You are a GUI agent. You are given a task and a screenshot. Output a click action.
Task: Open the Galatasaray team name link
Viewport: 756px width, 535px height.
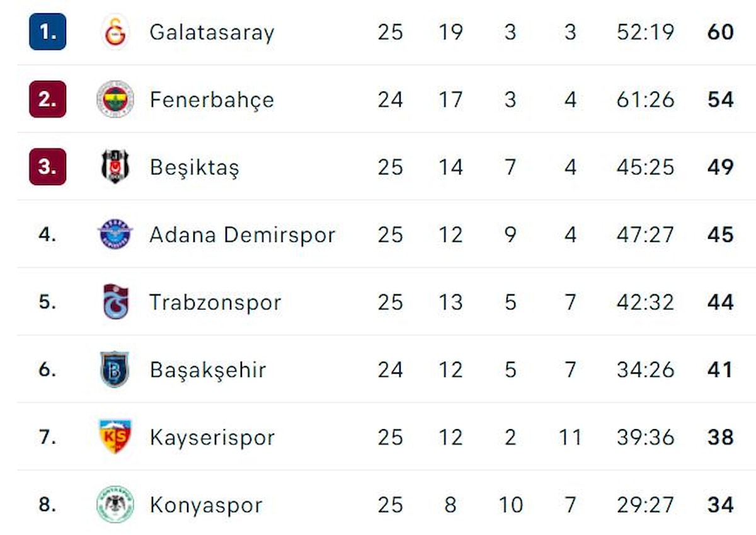pos(212,32)
